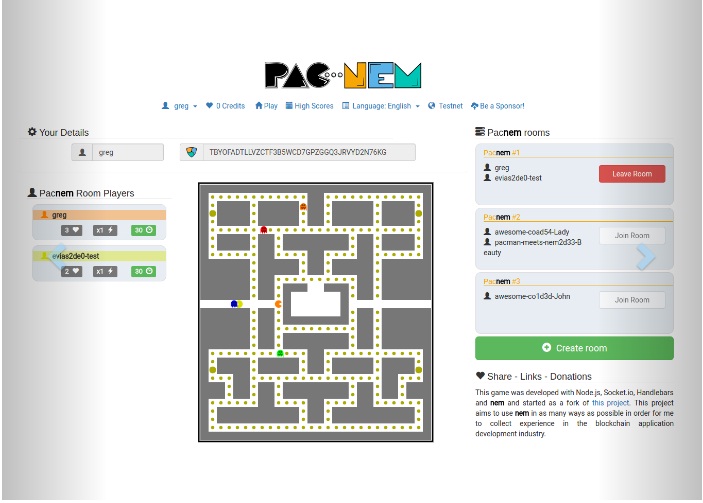Join Room for Pacnem #3
The width and height of the screenshot is (703, 503).
632,300
